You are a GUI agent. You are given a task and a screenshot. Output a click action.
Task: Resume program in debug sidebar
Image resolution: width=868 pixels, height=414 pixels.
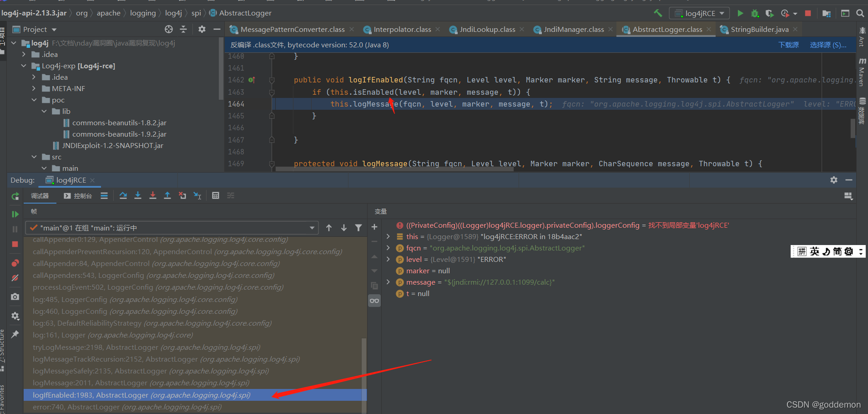tap(15, 214)
